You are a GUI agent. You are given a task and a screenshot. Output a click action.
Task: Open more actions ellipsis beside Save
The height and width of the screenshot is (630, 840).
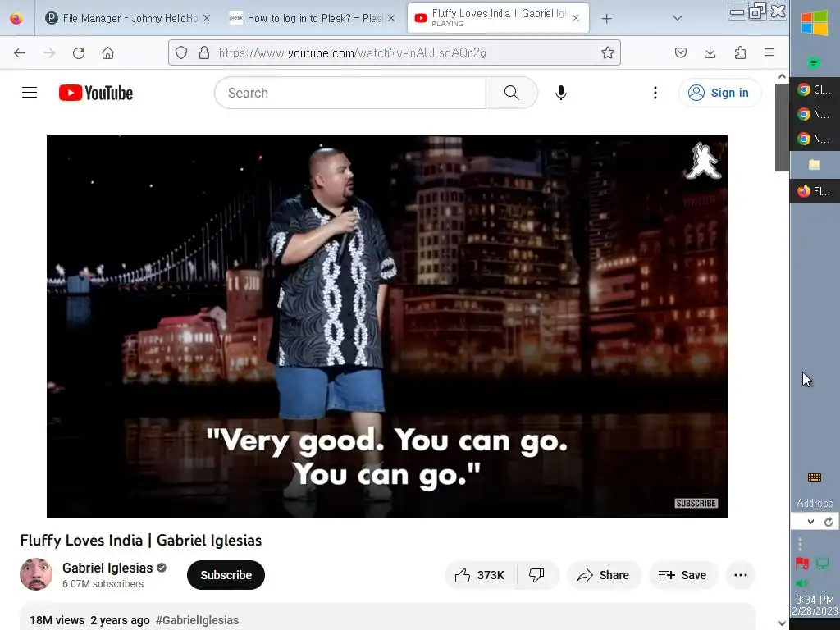(x=741, y=575)
